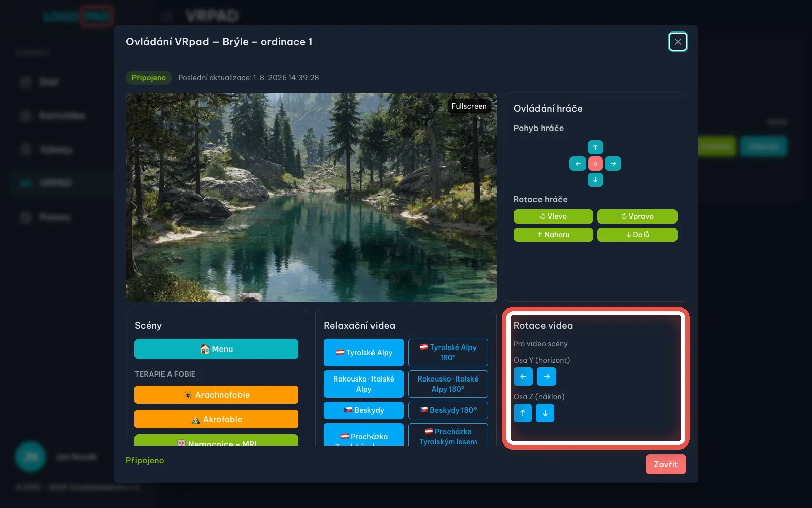Click the Rotace videa heading

[x=543, y=325]
